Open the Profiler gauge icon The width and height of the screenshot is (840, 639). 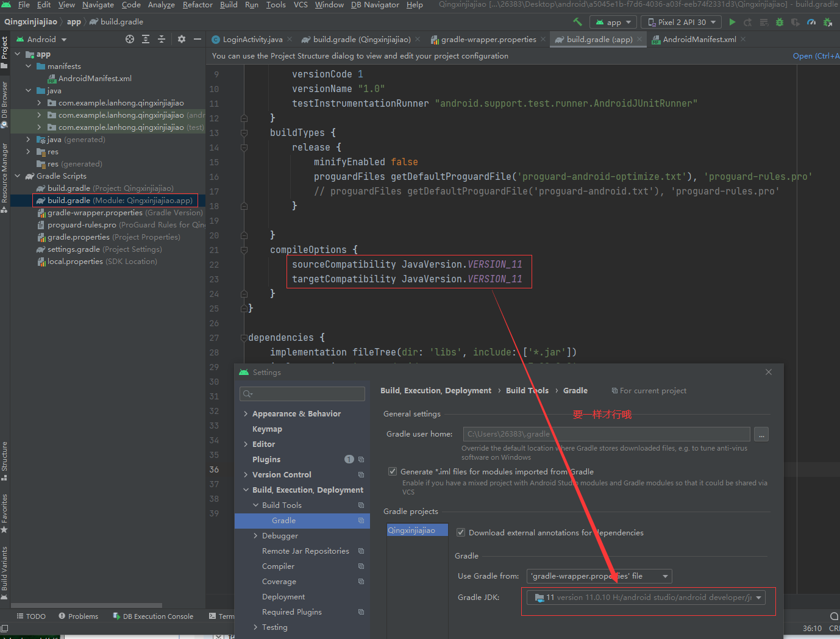tap(811, 22)
